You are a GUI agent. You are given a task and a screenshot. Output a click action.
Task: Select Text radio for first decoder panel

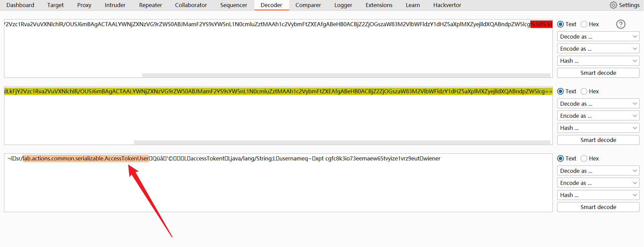(560, 24)
